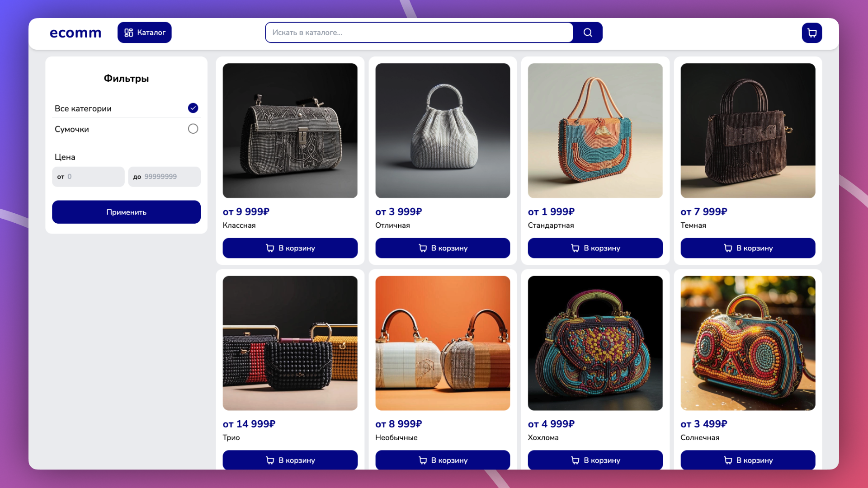The height and width of the screenshot is (488, 868).
Task: Focus the maximum price 'до' field
Action: coord(164,177)
